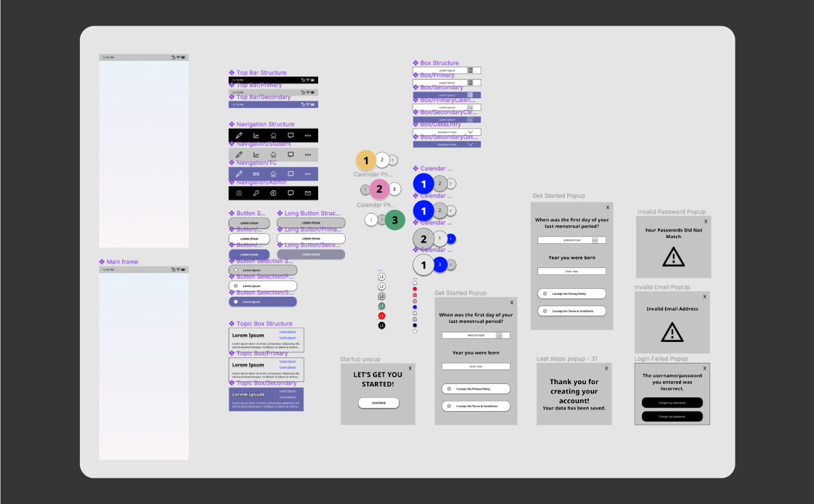814x504 pixels.
Task: Select the key icon in Navigation/Admin bar
Action: (256, 193)
